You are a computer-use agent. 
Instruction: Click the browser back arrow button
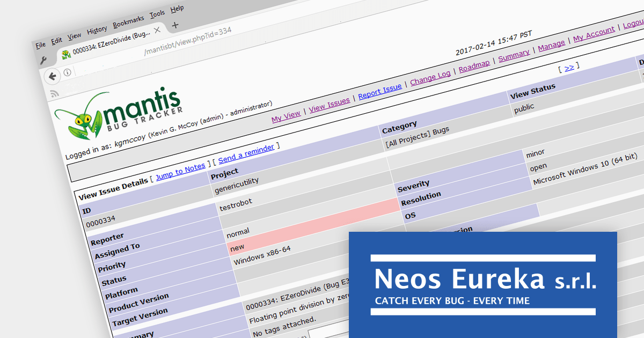52,76
